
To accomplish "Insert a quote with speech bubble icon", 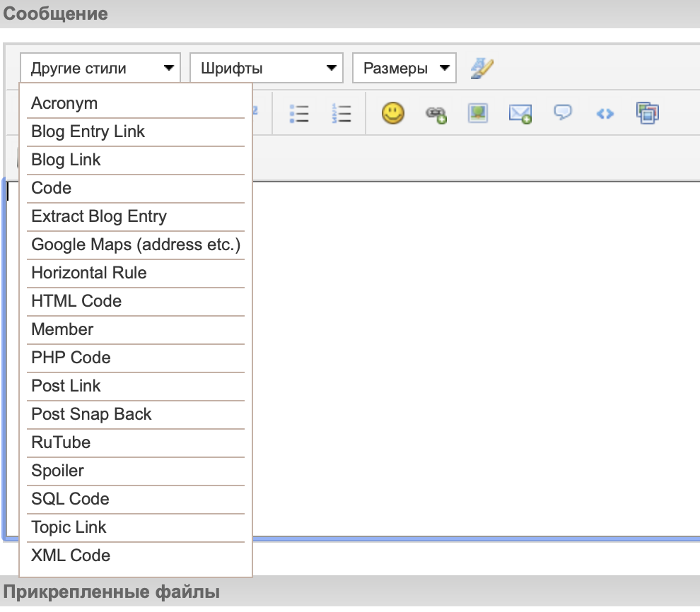I will tap(563, 112).
